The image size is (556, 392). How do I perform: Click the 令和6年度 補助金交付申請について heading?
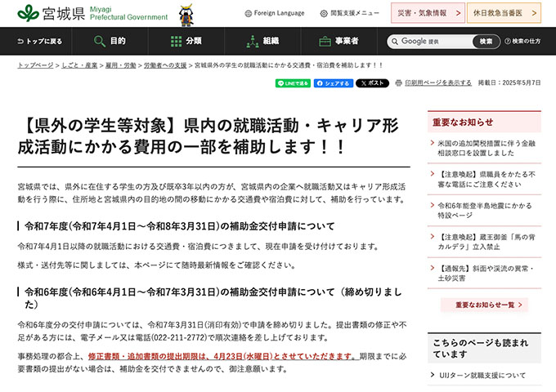pos(213,298)
